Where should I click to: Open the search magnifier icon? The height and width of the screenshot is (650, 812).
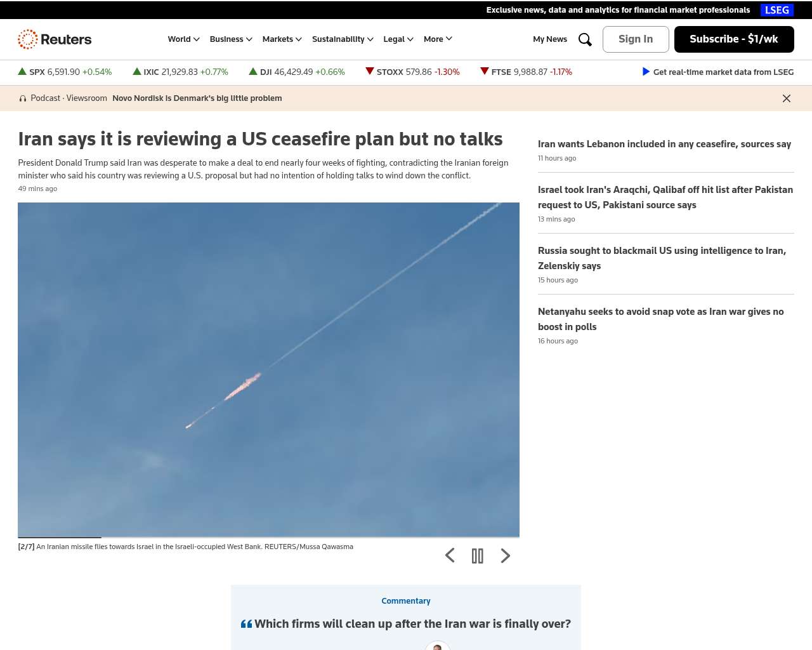(x=585, y=39)
